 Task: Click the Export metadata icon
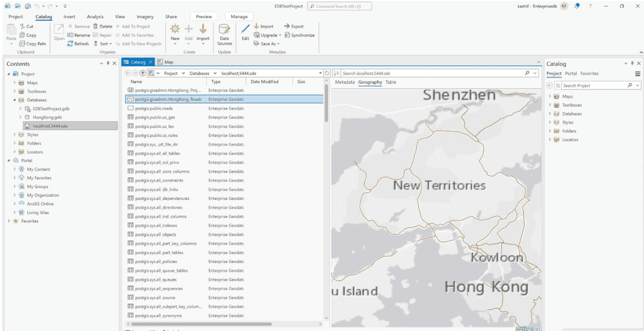[287, 26]
